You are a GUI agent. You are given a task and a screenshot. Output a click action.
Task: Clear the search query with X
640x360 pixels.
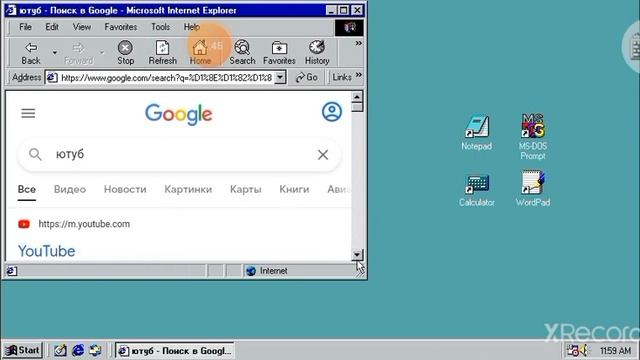323,155
